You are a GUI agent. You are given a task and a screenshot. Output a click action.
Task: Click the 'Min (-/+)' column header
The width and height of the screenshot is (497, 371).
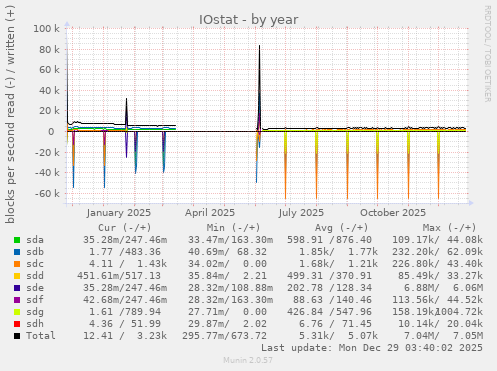click(x=233, y=228)
